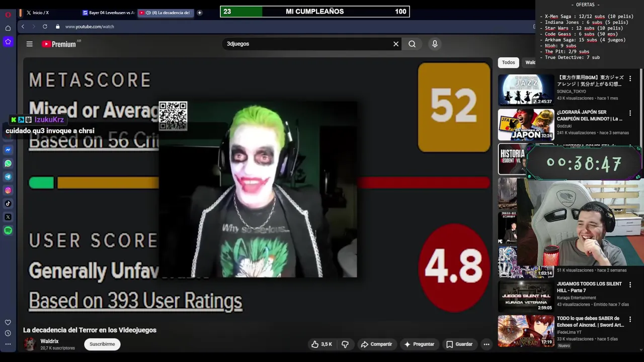The height and width of the screenshot is (362, 644).
Task: Open the Waldrix channel name link
Action: click(x=49, y=341)
